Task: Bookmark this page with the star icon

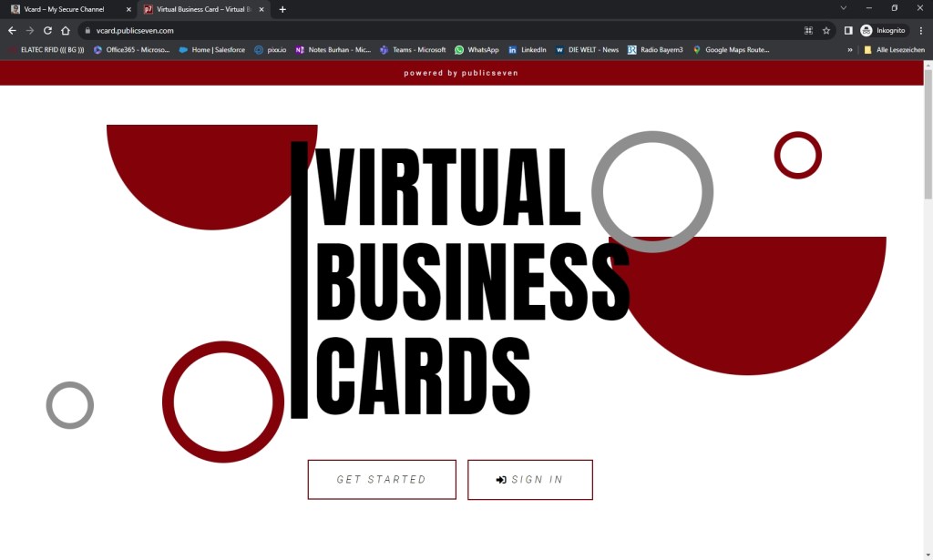Action: point(826,30)
